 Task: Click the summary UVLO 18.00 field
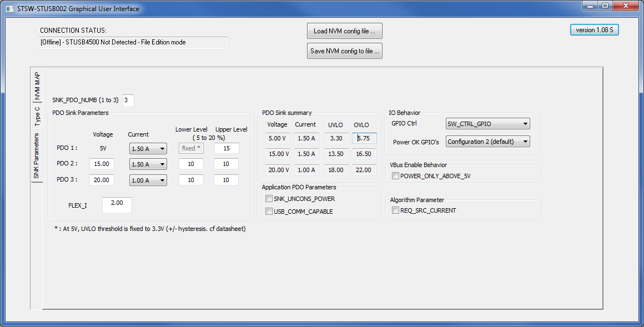(x=336, y=170)
